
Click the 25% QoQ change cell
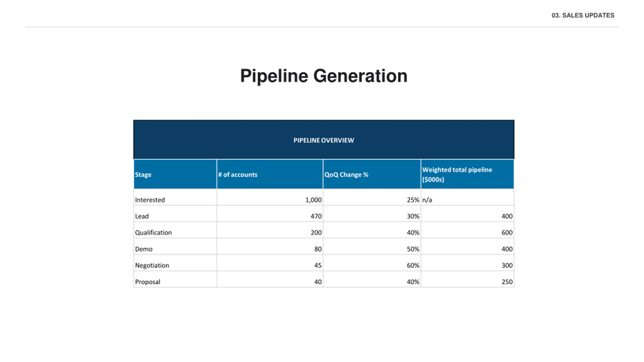pos(413,200)
